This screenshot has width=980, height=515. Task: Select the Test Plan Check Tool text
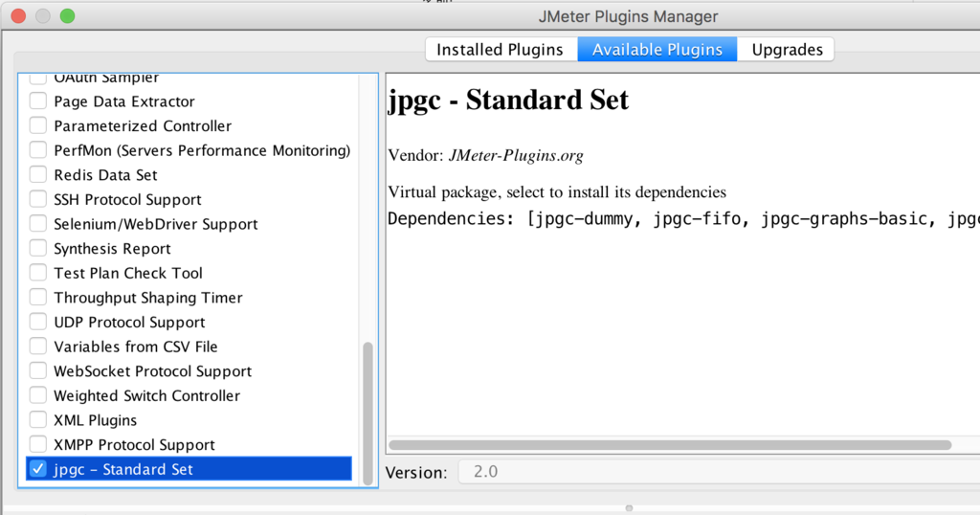point(128,273)
